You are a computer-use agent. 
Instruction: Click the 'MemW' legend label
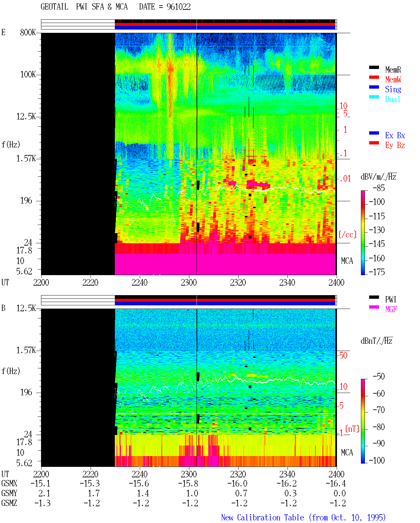point(393,79)
